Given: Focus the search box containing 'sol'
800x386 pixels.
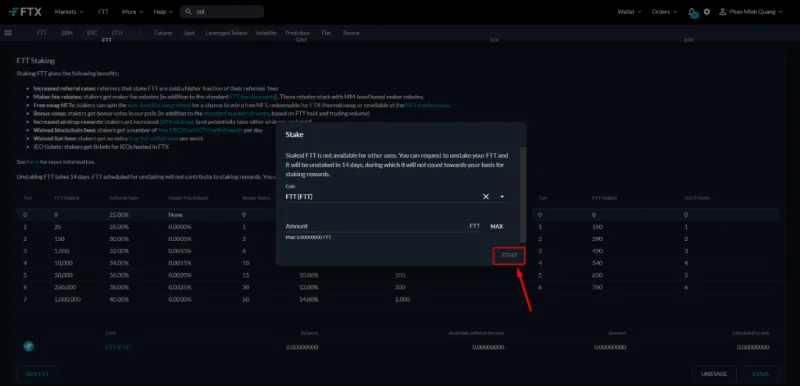Looking at the screenshot, I should click(222, 12).
